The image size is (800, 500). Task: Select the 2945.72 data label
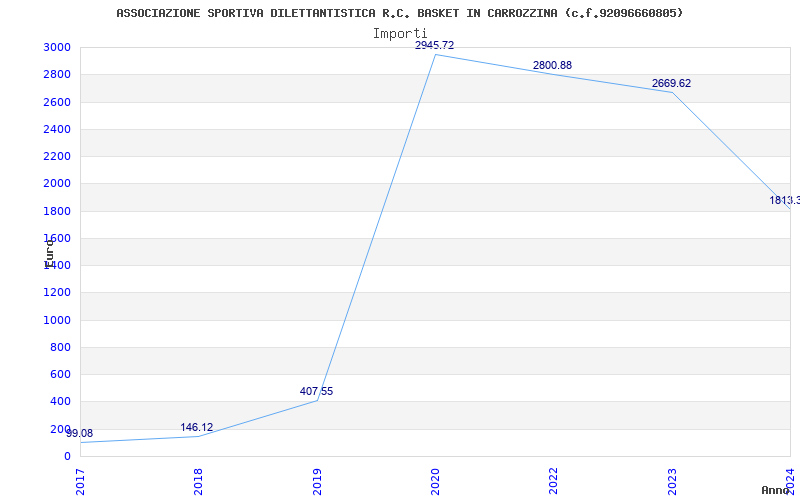(x=434, y=45)
